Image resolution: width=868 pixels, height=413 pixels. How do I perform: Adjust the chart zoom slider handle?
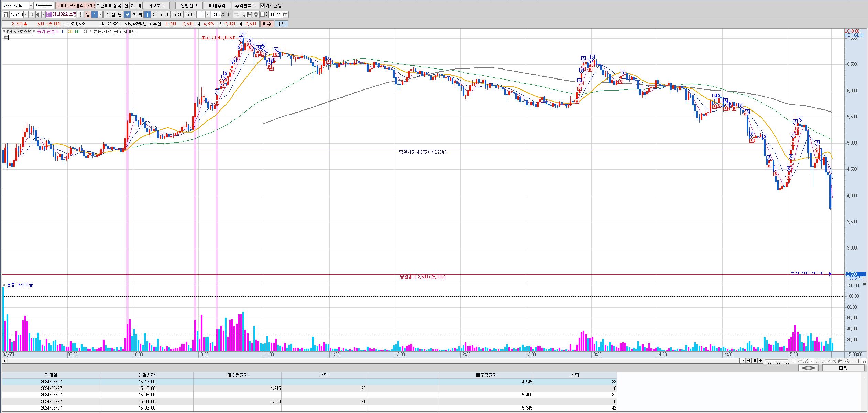coord(788,361)
